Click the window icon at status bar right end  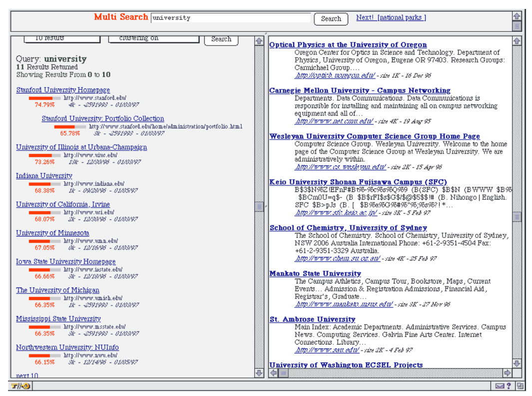point(520,386)
